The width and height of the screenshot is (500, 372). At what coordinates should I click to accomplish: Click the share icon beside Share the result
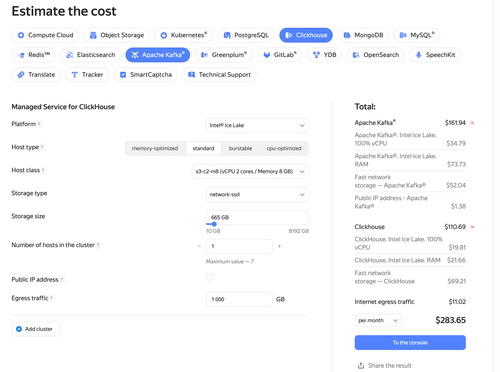pos(361,366)
